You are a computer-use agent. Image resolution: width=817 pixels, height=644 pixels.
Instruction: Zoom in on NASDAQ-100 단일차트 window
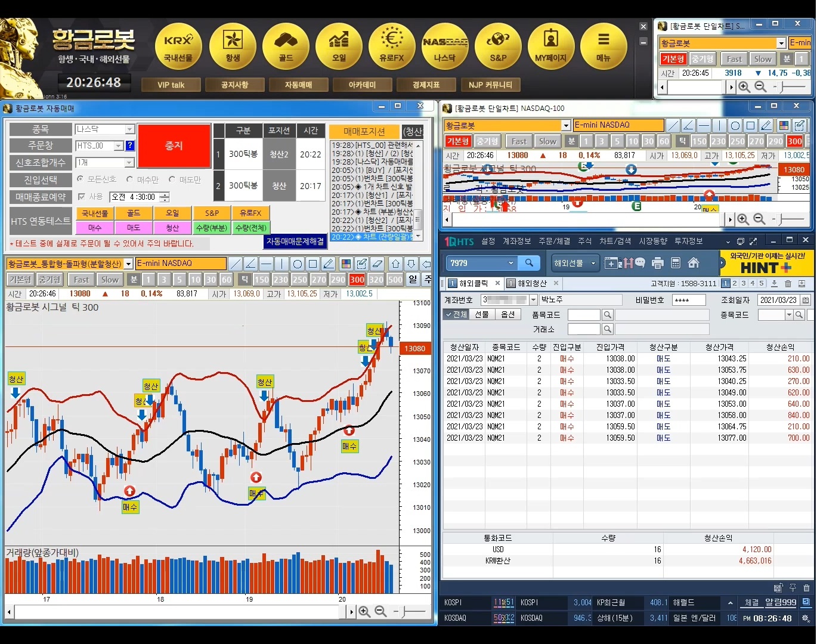point(743,219)
